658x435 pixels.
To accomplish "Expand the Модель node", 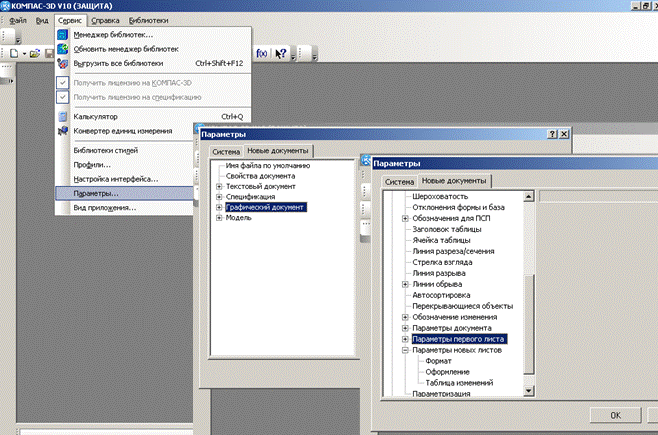I will pyautogui.click(x=219, y=218).
